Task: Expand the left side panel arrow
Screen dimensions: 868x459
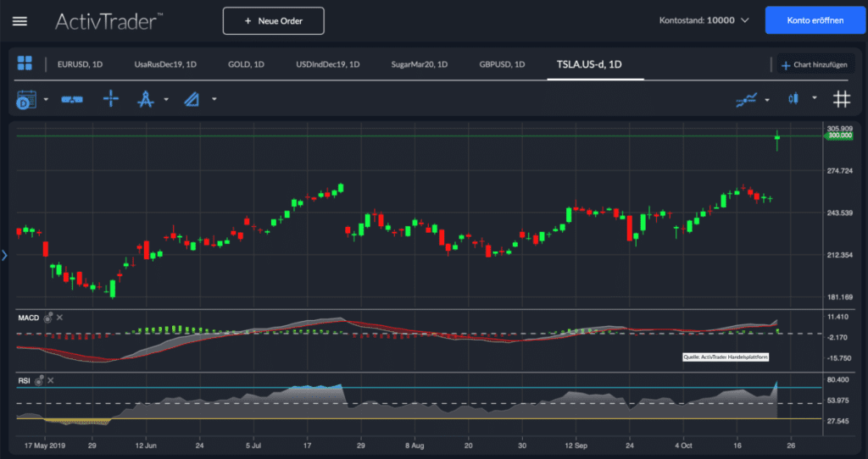Action: pyautogui.click(x=4, y=255)
